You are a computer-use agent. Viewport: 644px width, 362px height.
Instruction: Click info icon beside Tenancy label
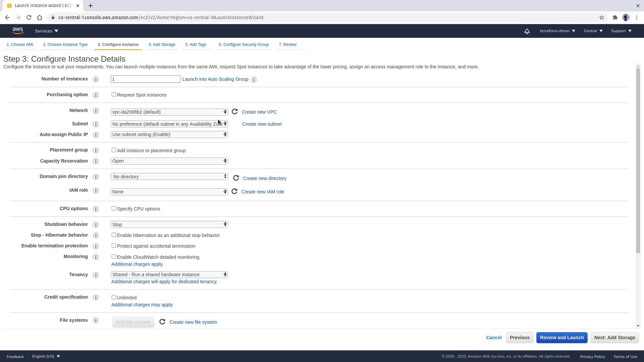tap(96, 275)
